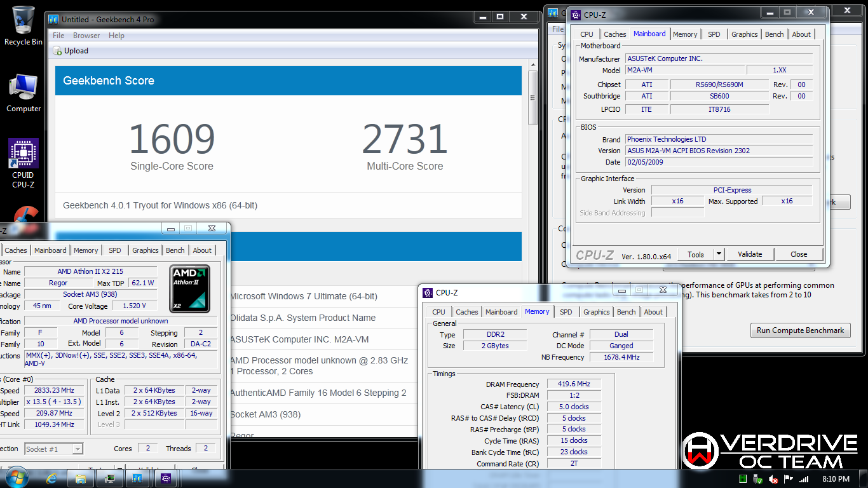Screen dimensions: 868x488
Task: Open the Action Center flag tray icon
Action: [x=789, y=479]
